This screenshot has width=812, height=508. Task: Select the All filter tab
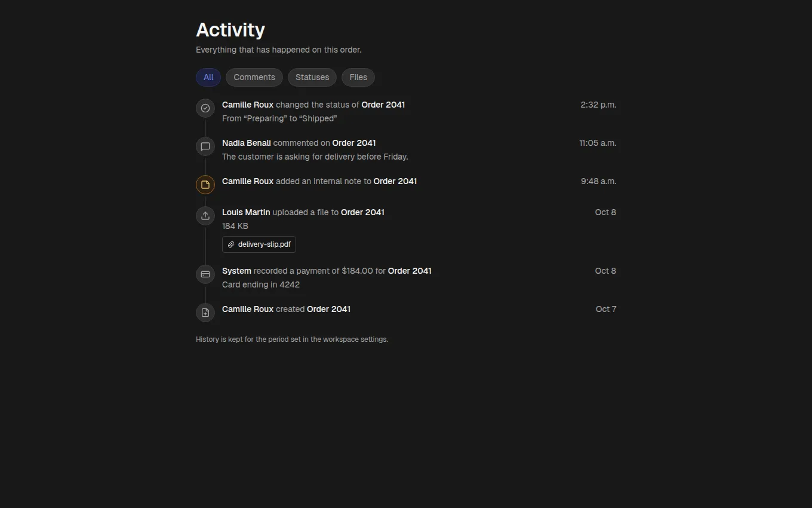pos(208,77)
